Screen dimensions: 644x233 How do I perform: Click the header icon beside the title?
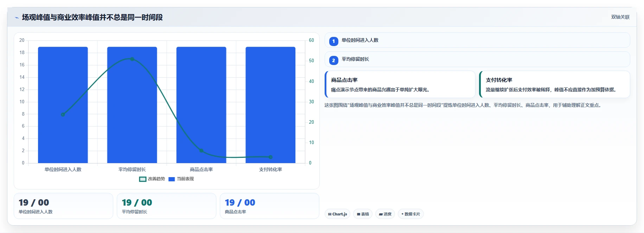coord(17,18)
